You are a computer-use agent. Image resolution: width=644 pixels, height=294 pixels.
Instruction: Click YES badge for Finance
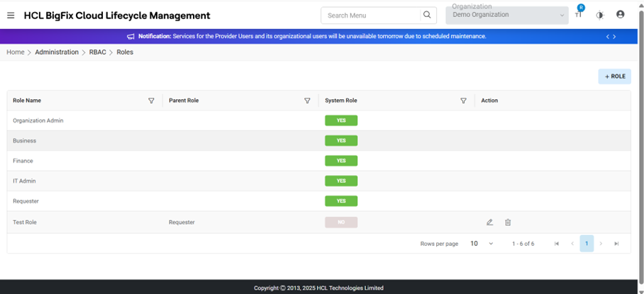(341, 161)
